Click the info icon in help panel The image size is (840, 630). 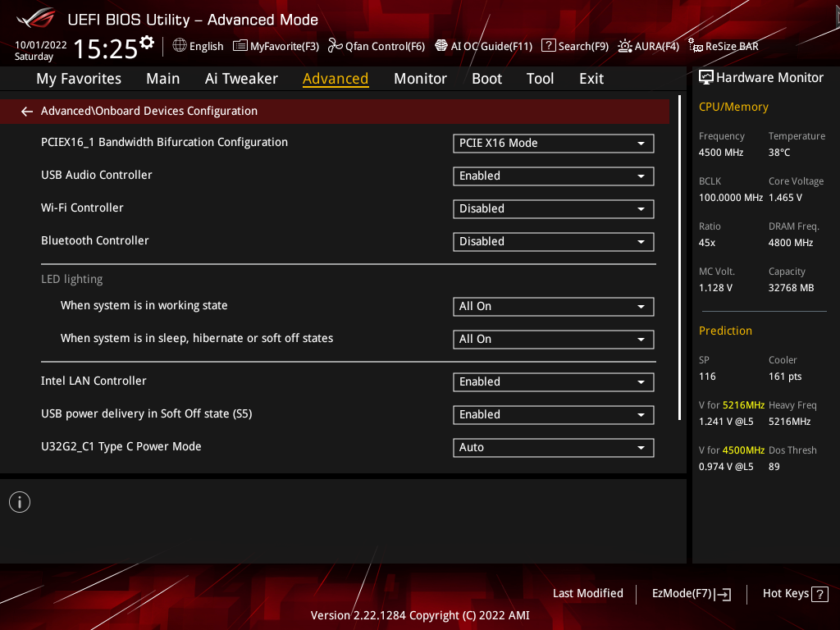pos(20,502)
